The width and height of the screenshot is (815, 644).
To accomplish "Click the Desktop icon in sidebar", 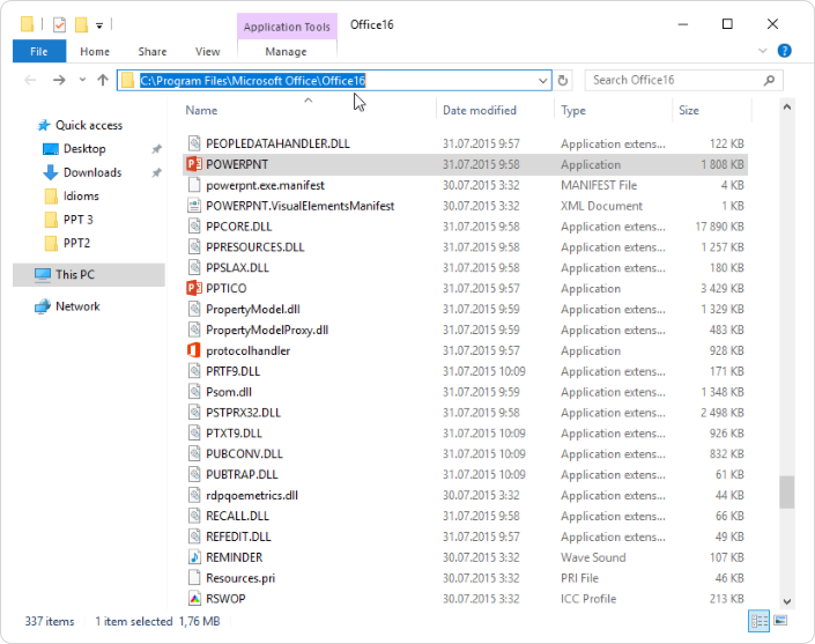I will (51, 149).
